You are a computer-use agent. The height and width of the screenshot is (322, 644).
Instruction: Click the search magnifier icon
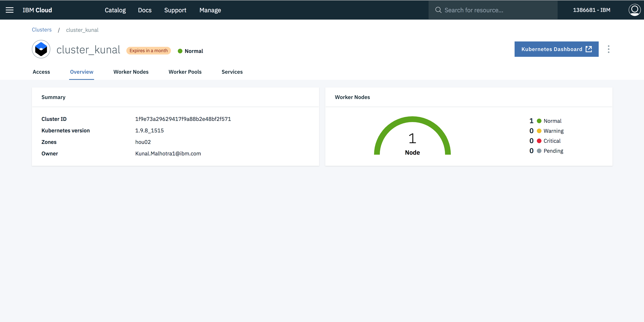tap(438, 10)
